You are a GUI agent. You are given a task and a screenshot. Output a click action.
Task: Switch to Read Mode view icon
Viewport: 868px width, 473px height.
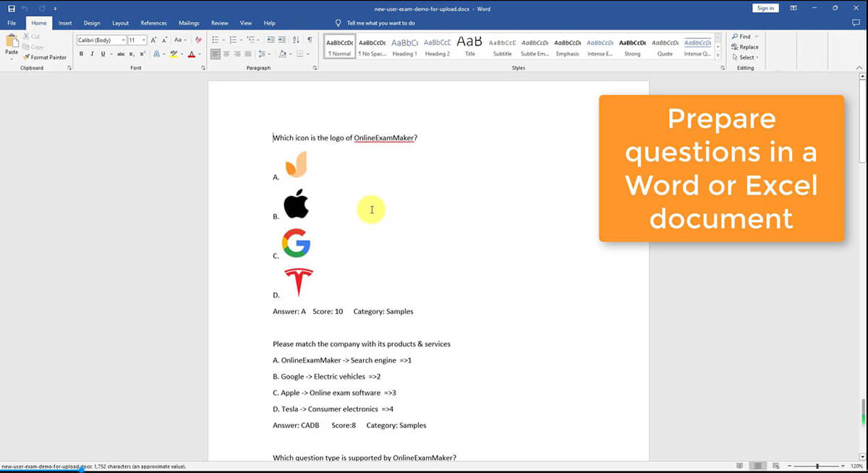point(739,466)
